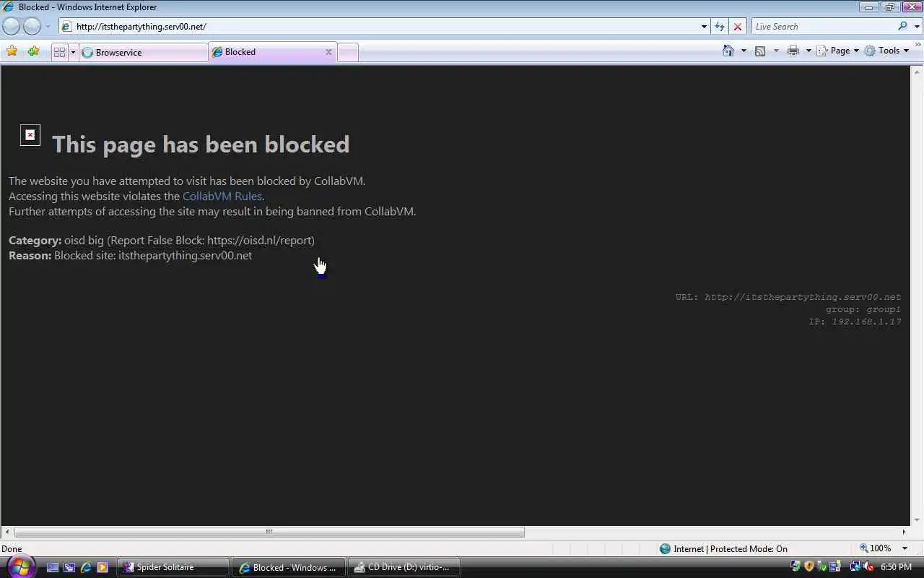Select the Blocked tab

(x=271, y=52)
